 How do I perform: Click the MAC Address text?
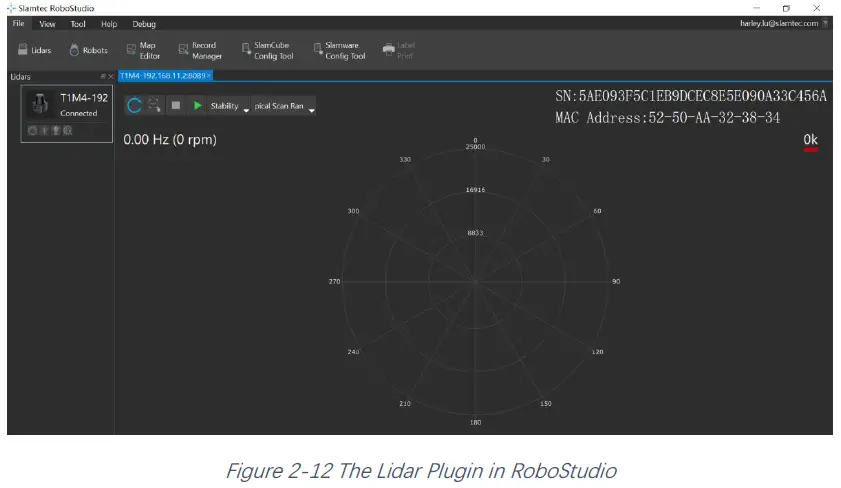point(667,117)
